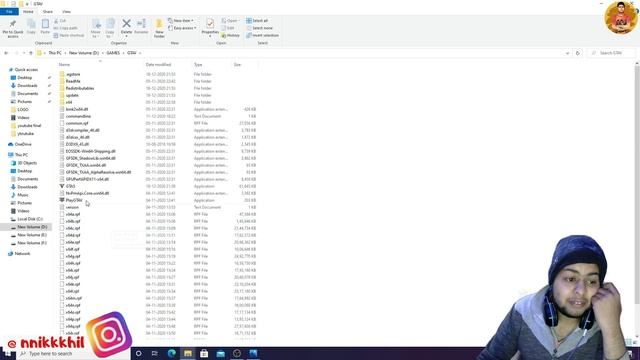Click Copy path in the ribbon
Image resolution: width=640 pixels, height=360 pixels.
coord(66,28)
